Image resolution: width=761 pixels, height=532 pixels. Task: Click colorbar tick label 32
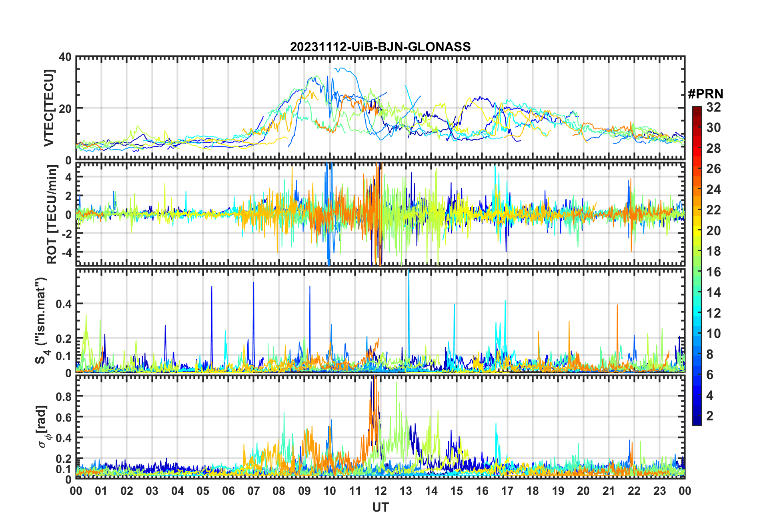point(713,107)
